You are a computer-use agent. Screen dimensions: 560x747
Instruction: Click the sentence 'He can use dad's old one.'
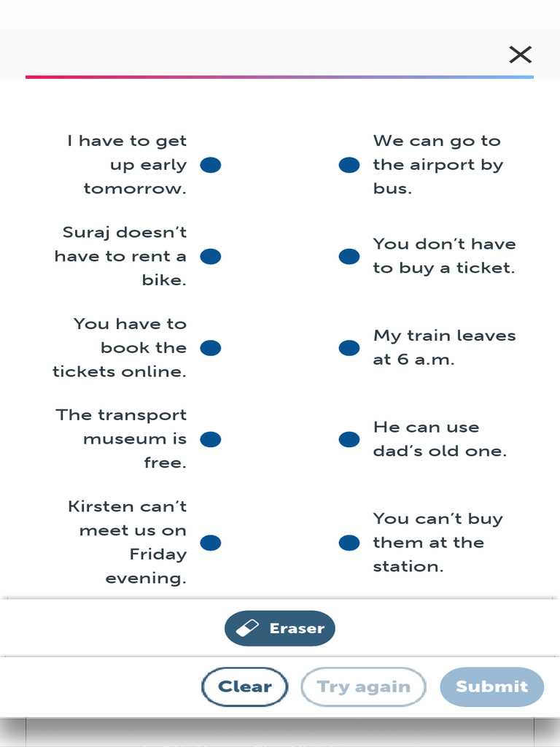[x=439, y=439]
